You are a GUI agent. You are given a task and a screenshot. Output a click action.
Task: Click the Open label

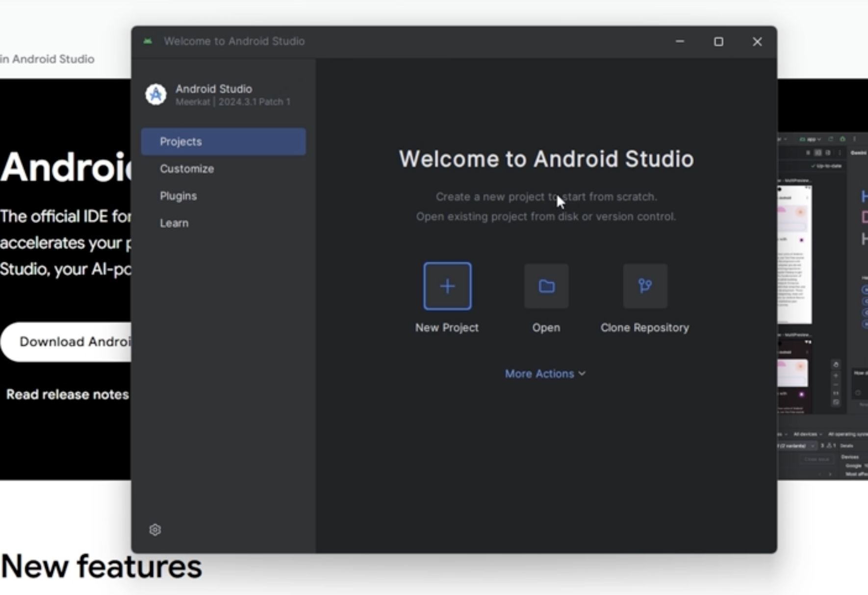546,327
